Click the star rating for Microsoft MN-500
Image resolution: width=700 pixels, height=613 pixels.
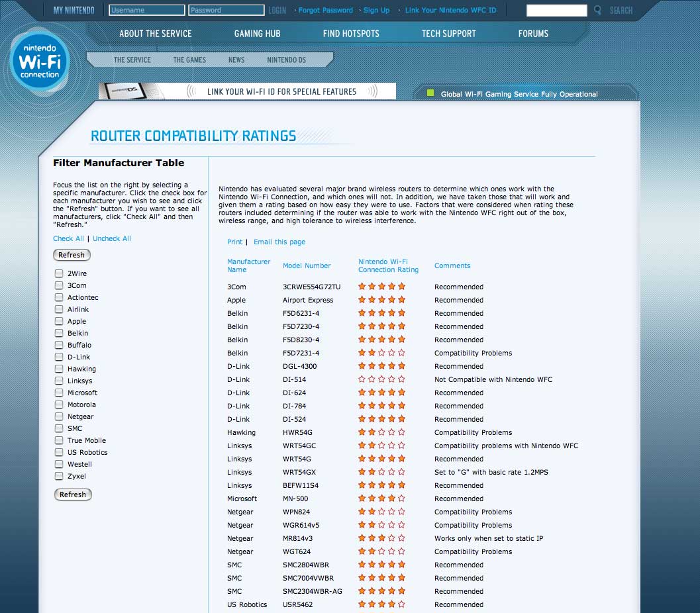[381, 498]
